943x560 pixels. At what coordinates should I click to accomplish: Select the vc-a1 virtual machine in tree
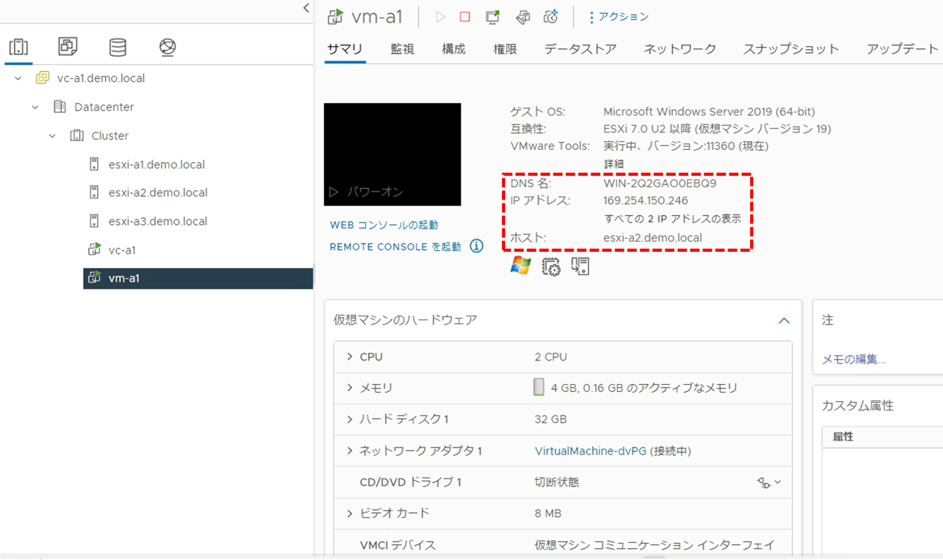pyautogui.click(x=122, y=250)
